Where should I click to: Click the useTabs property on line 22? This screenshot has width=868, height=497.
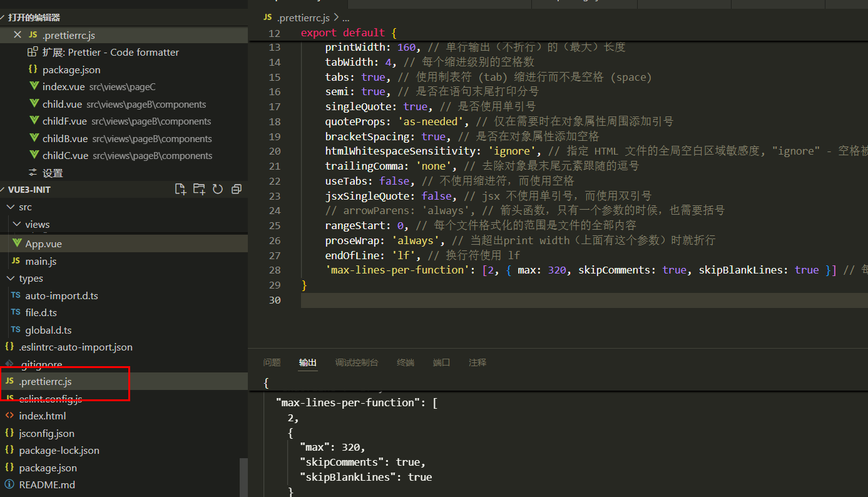pos(349,181)
